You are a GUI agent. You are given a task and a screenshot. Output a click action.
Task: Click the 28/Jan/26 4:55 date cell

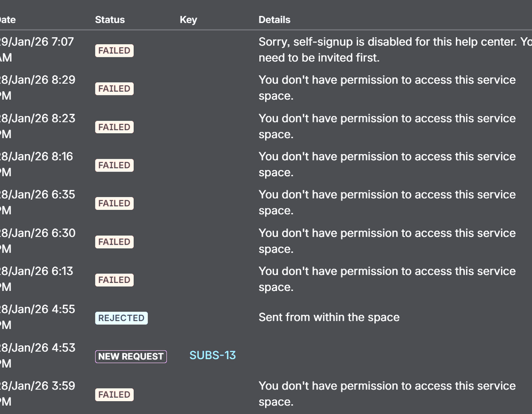point(37,317)
